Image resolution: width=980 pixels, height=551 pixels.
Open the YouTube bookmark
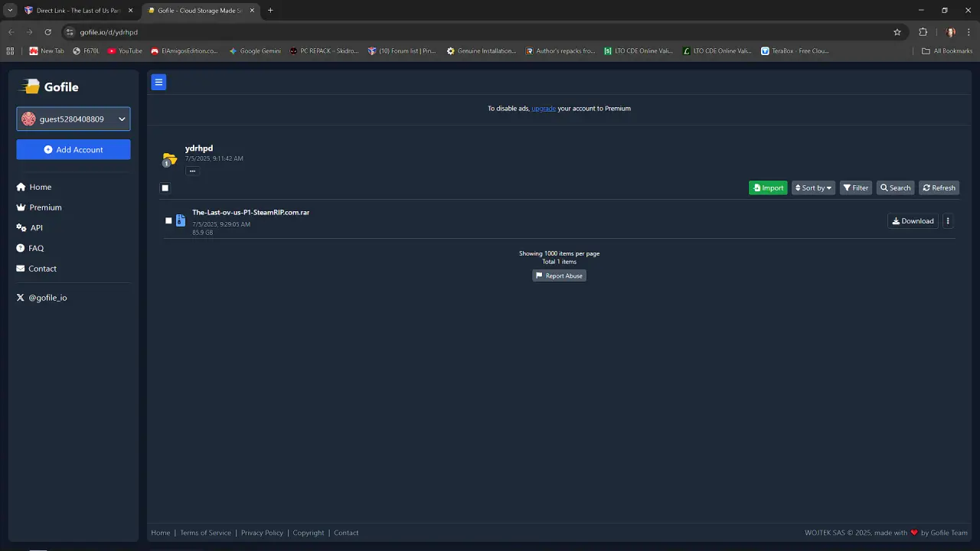pos(125,51)
